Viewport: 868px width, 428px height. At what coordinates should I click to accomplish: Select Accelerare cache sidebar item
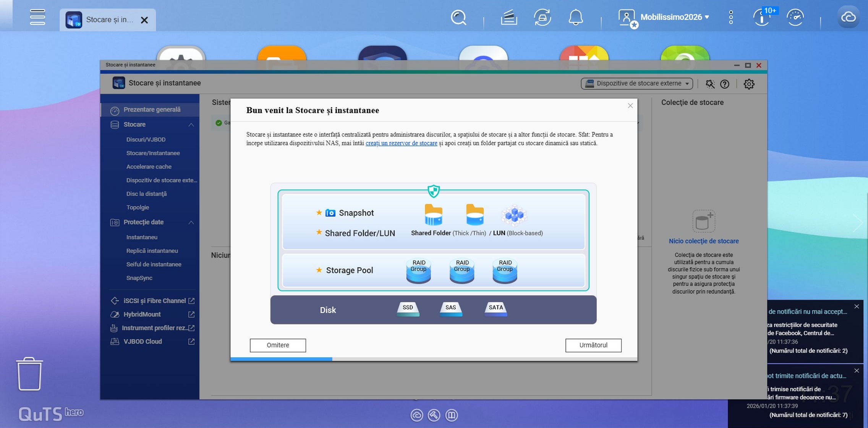[x=149, y=167]
